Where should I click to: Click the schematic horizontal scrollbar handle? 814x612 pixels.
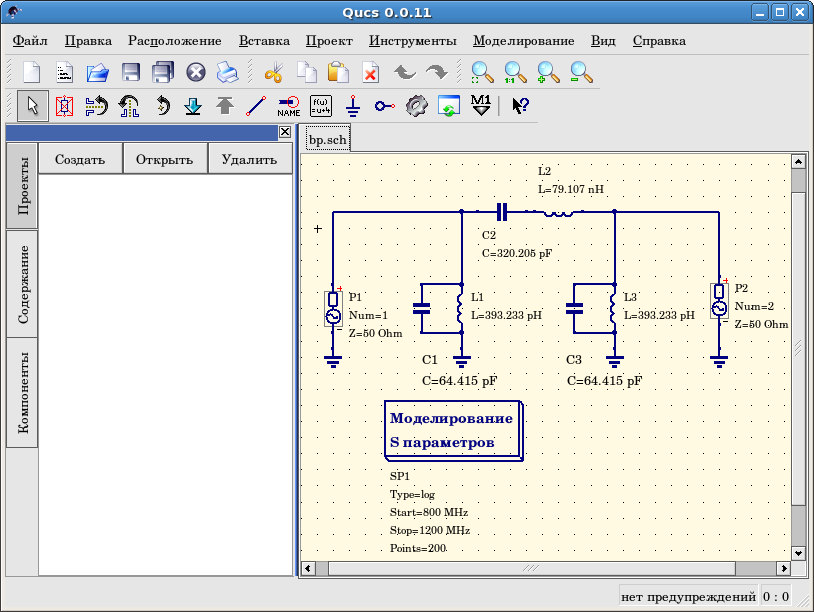pyautogui.click(x=530, y=568)
